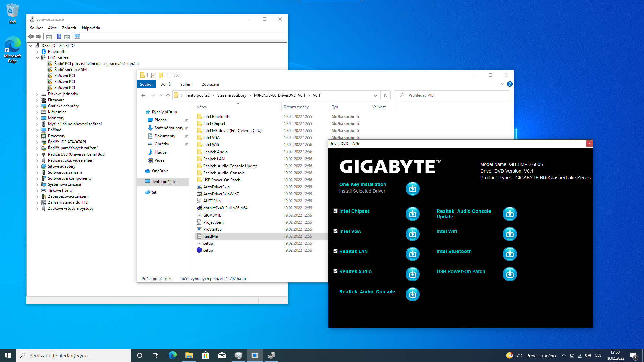This screenshot has height=362, width=644.
Task: Click the One Key Installation label
Action: click(363, 184)
